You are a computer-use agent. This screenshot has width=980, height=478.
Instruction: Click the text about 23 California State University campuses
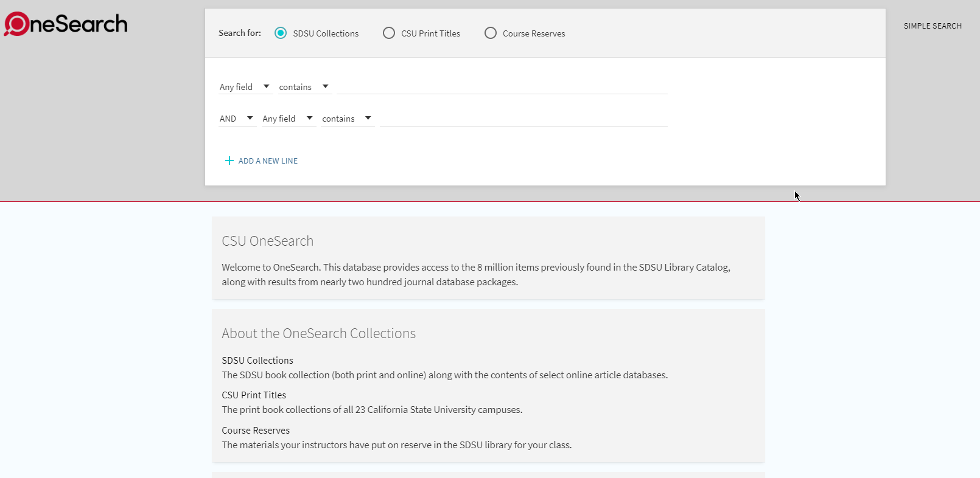[x=372, y=410]
